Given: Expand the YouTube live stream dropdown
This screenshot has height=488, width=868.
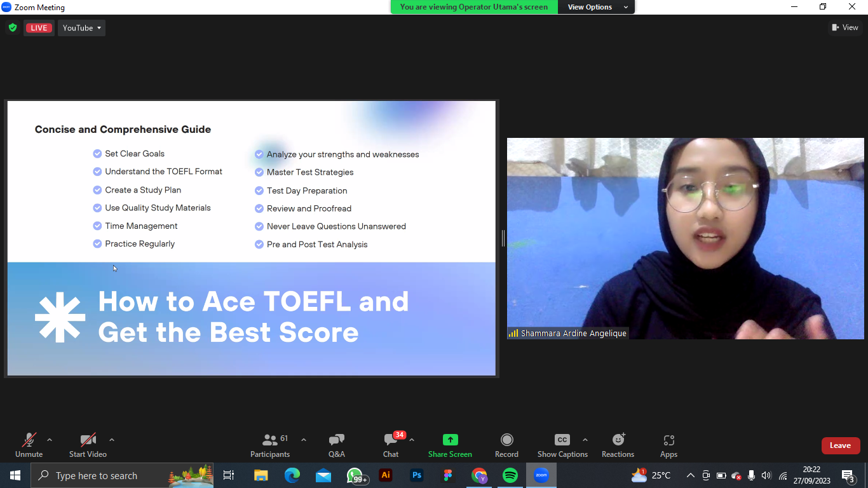Looking at the screenshot, I should click(x=82, y=28).
